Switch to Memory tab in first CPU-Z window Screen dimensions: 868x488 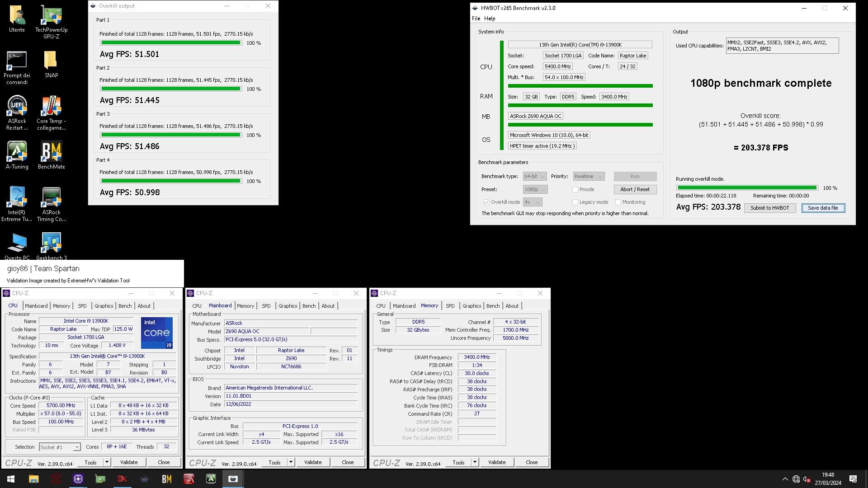(x=61, y=306)
